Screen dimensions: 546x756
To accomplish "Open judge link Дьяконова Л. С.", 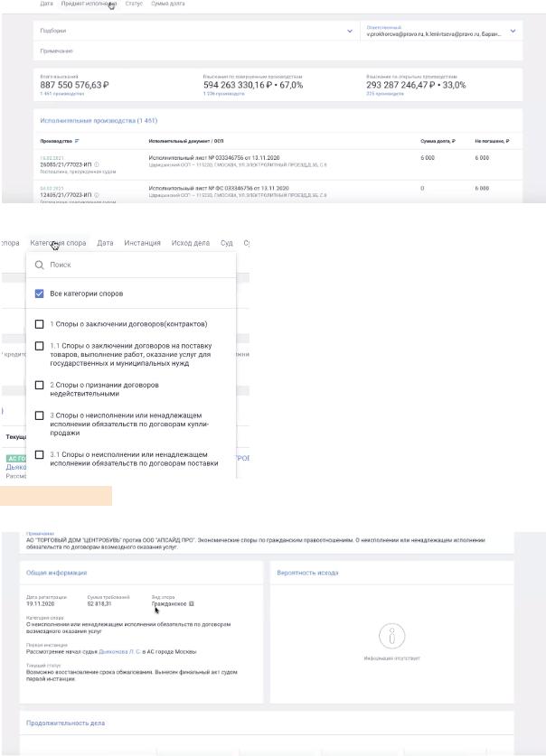I will [x=119, y=651].
